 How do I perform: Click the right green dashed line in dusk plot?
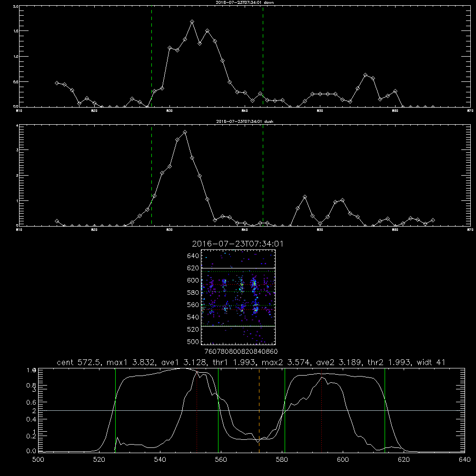(263, 176)
